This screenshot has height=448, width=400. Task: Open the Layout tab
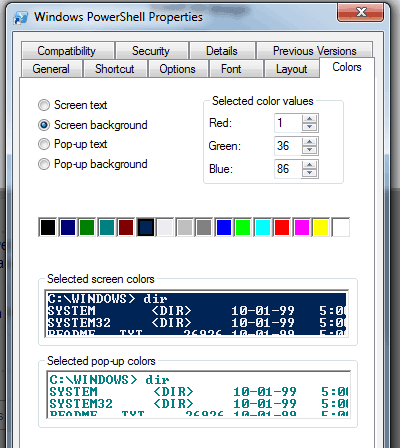pos(292,69)
